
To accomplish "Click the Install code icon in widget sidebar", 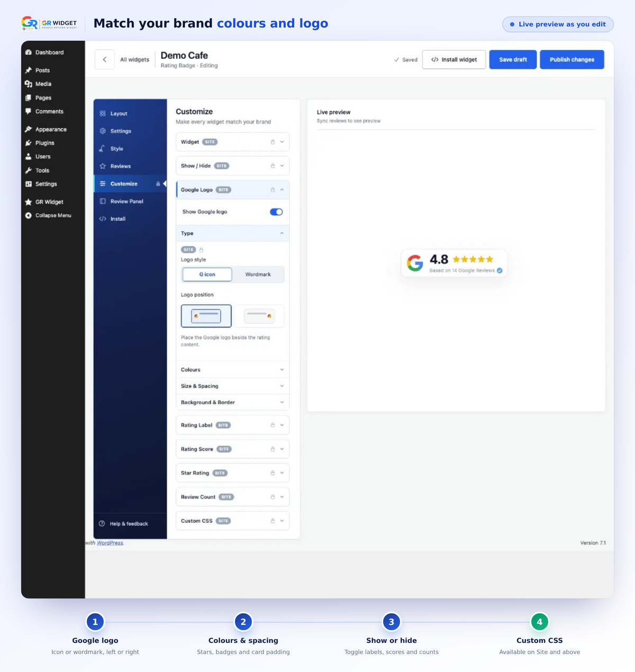I will (103, 219).
